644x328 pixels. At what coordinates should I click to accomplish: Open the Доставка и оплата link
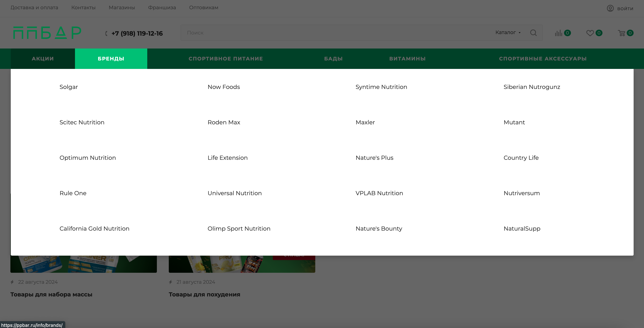34,8
